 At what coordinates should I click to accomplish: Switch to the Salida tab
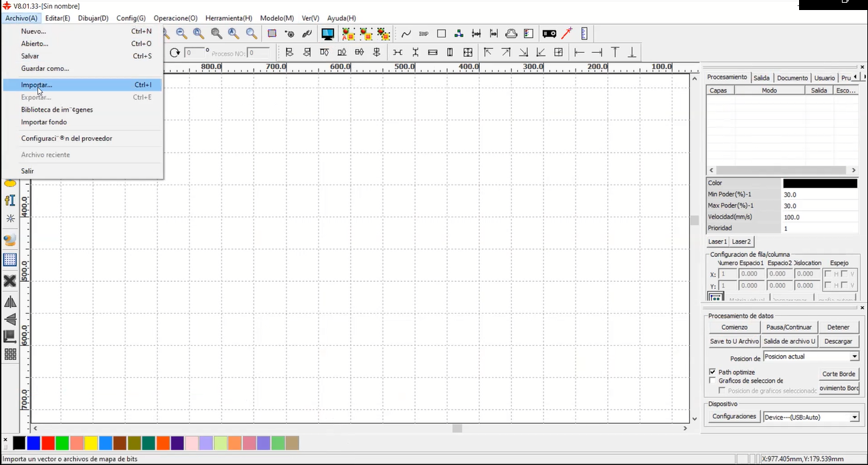point(762,78)
